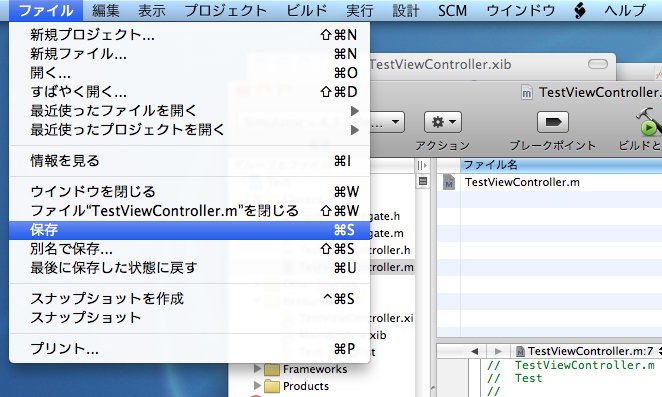Toggle the split view handle beside file list
The height and width of the screenshot is (397, 662).
click(x=422, y=166)
